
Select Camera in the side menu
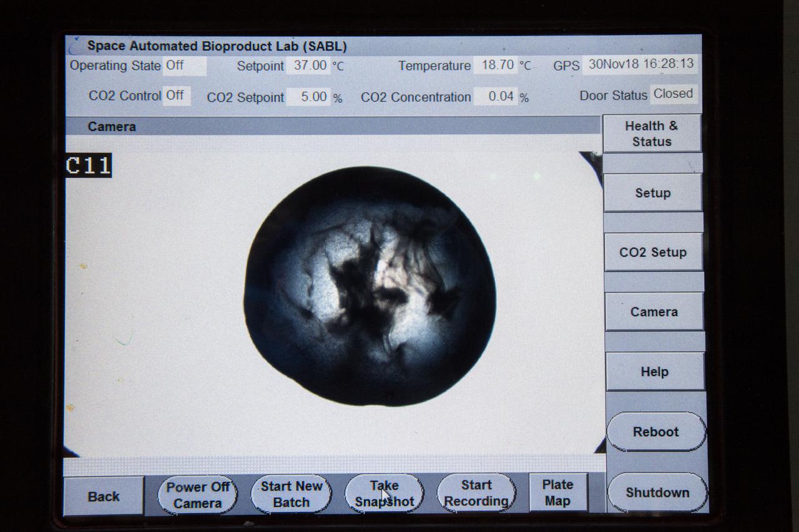654,312
